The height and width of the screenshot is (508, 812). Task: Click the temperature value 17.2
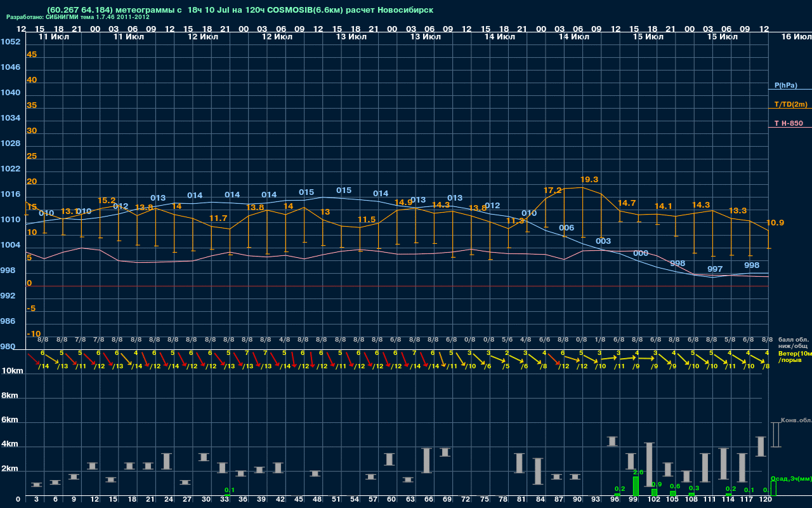pyautogui.click(x=553, y=190)
